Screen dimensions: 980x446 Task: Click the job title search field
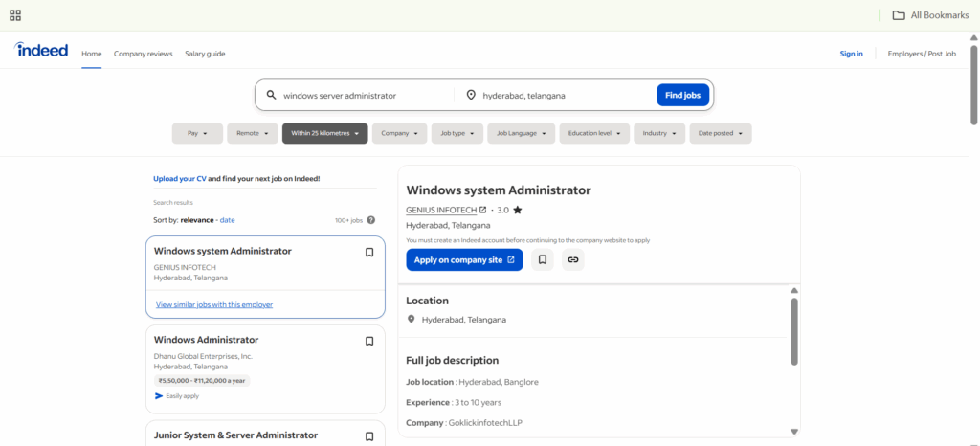click(364, 95)
